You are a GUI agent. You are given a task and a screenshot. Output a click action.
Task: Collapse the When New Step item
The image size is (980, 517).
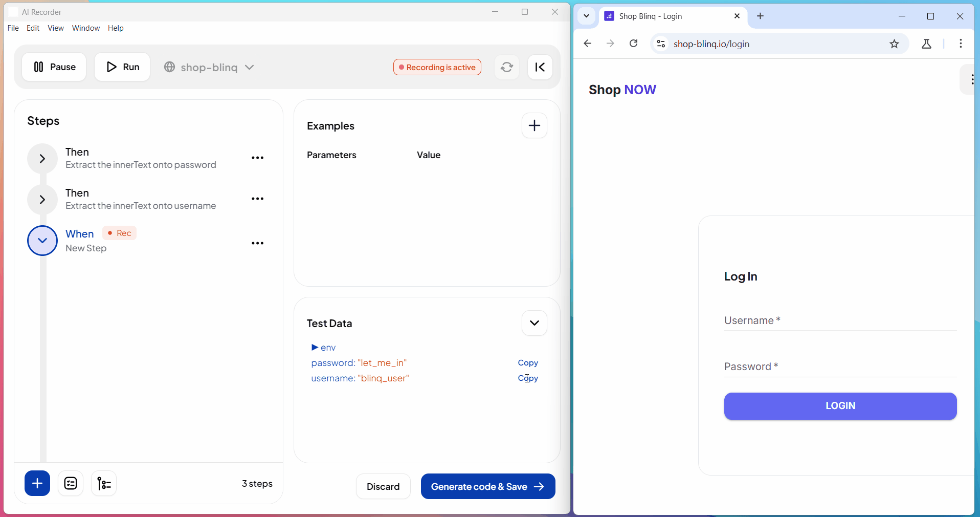[42, 241]
